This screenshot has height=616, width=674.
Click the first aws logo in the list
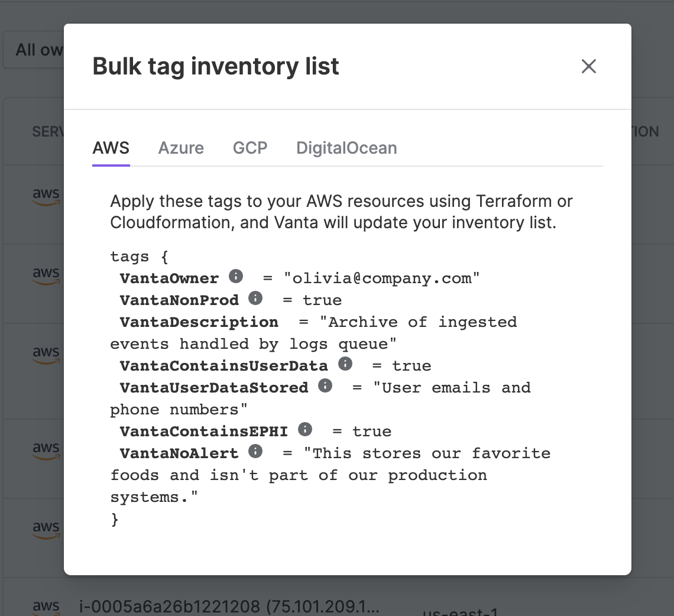click(46, 196)
